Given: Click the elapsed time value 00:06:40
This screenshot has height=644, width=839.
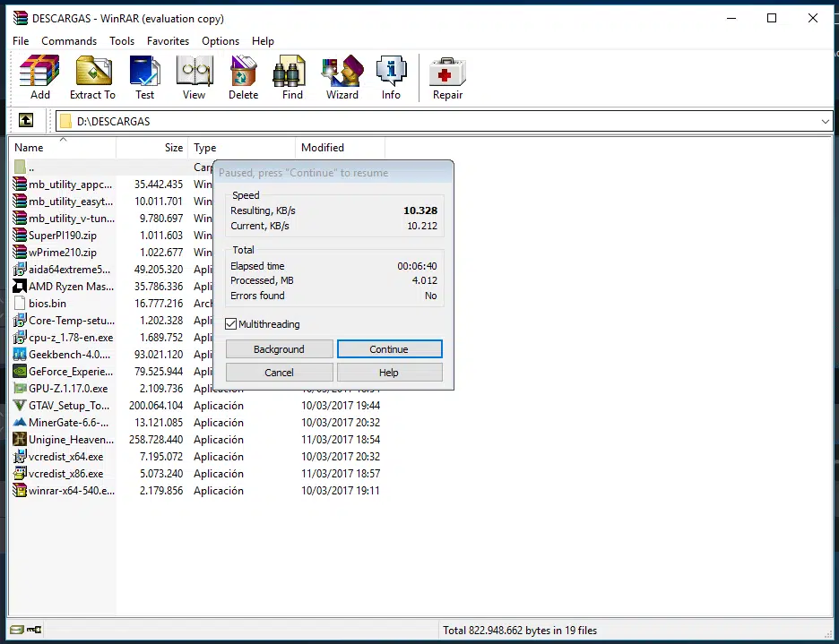Looking at the screenshot, I should [417, 266].
